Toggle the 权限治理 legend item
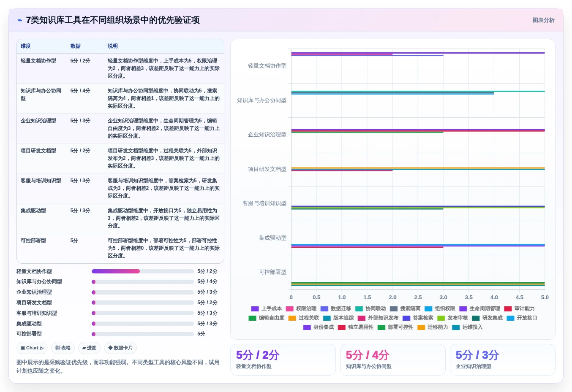Image resolution: width=572 pixels, height=392 pixels. [301, 309]
